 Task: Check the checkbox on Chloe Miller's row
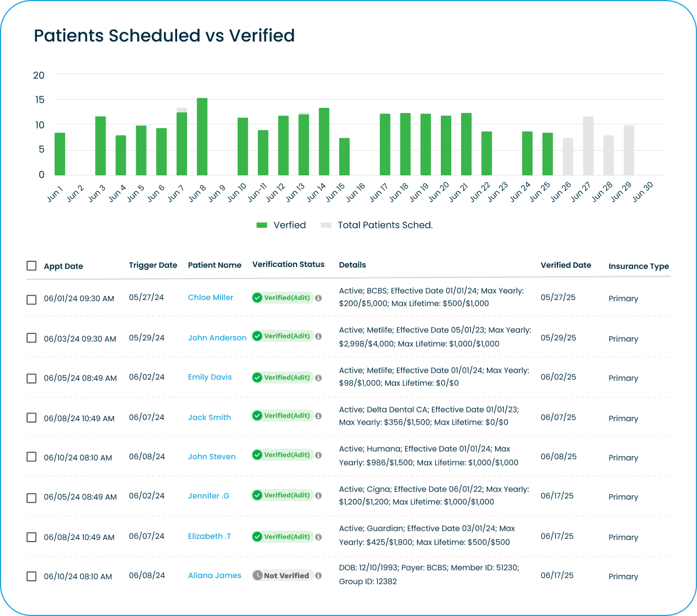pos(32,298)
